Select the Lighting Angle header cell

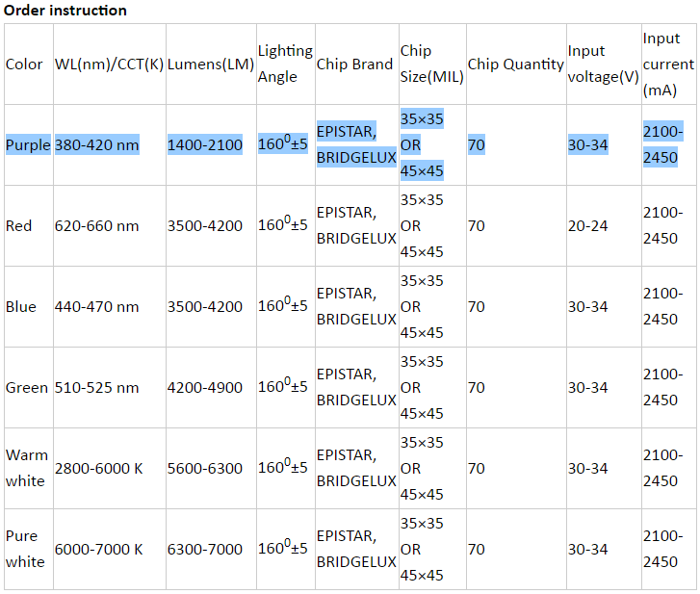tap(285, 64)
